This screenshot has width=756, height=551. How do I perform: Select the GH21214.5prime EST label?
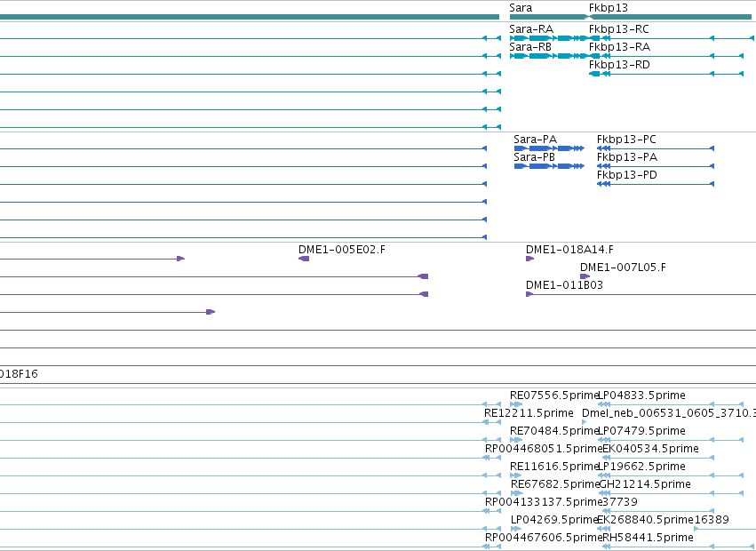click(x=645, y=484)
